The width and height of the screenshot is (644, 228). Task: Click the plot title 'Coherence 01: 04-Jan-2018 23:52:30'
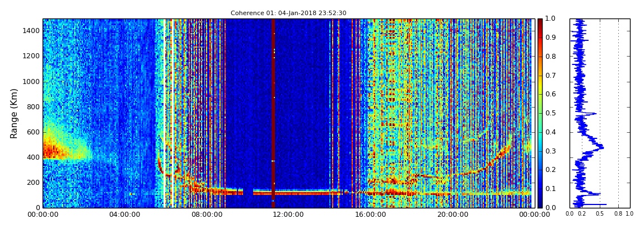[x=288, y=13]
